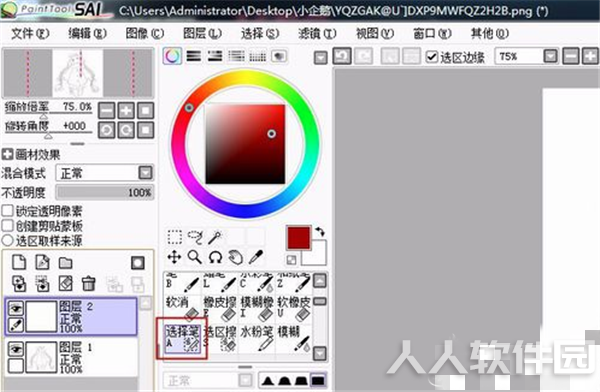The image size is (600, 392).
Task: Add a layer mask icon
Action: [138, 263]
